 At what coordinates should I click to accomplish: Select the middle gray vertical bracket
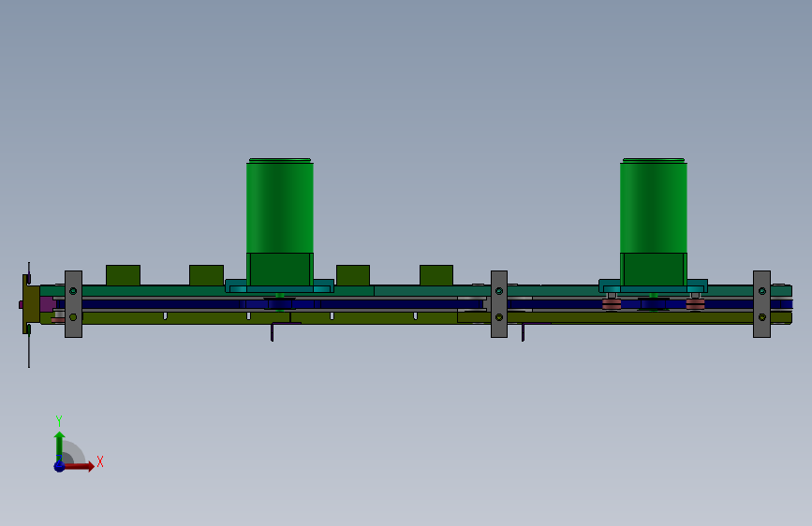click(x=498, y=304)
